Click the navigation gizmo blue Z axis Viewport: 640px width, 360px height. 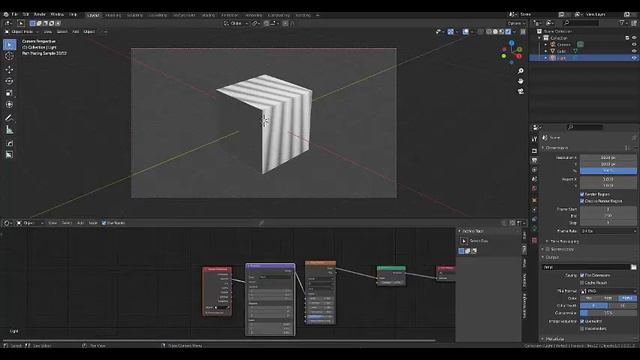tap(512, 43)
